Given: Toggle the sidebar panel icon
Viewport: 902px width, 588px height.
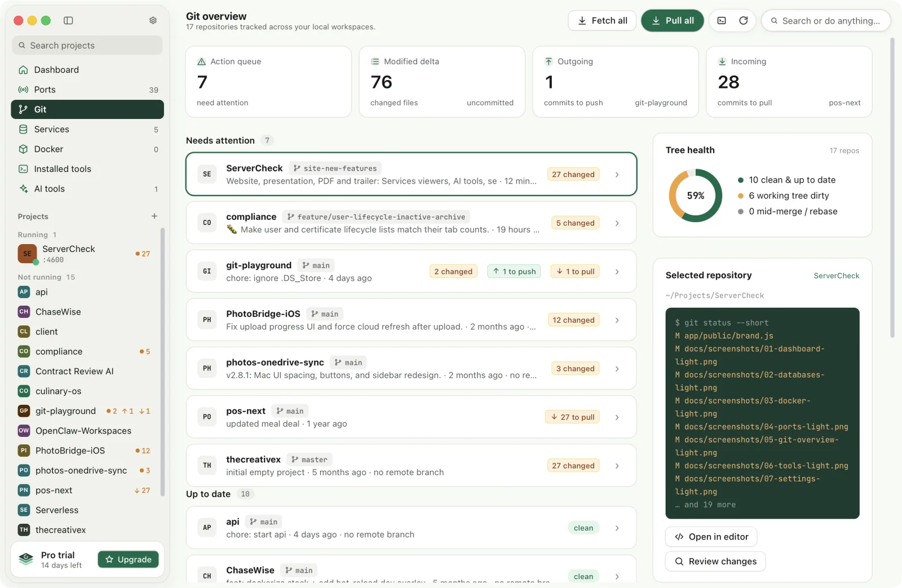Looking at the screenshot, I should [68, 20].
